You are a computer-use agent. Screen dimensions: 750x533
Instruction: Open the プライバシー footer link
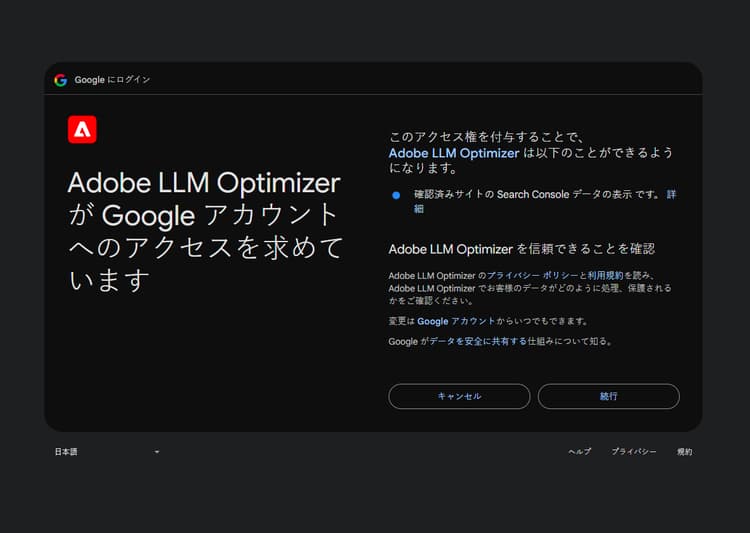pos(634,452)
